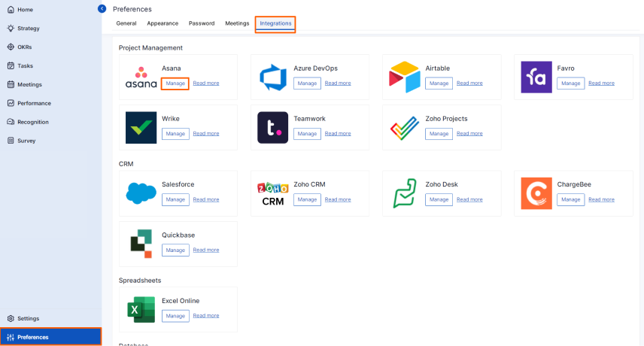Screen dimensions: 644x346
Task: Click Manage for Quickbase
Action: tap(175, 250)
